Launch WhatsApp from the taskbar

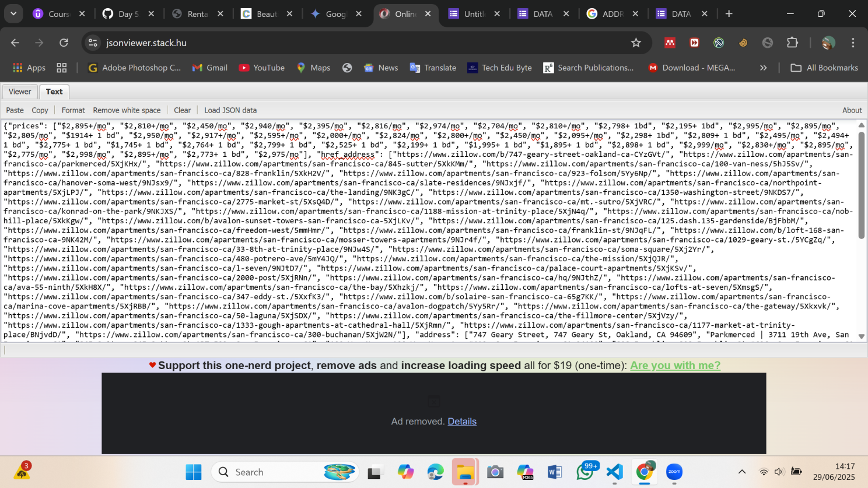point(585,472)
